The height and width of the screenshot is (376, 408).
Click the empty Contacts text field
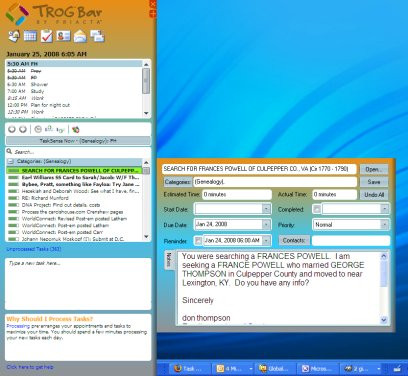tap(351, 240)
